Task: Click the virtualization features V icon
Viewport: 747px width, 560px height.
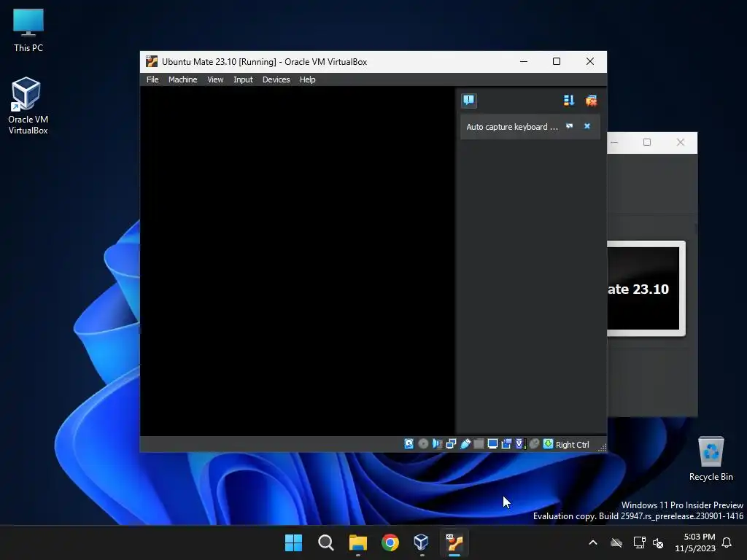Action: pyautogui.click(x=520, y=444)
